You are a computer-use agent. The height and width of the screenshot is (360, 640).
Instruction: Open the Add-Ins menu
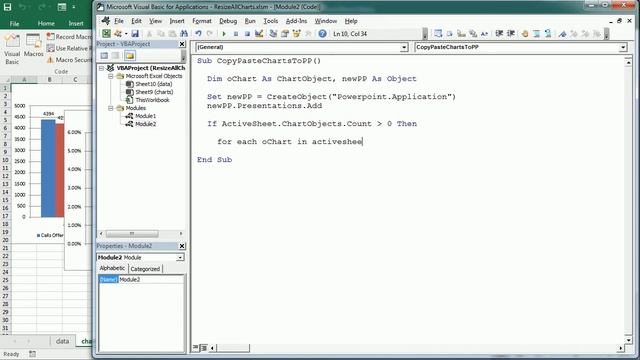[x=296, y=21]
